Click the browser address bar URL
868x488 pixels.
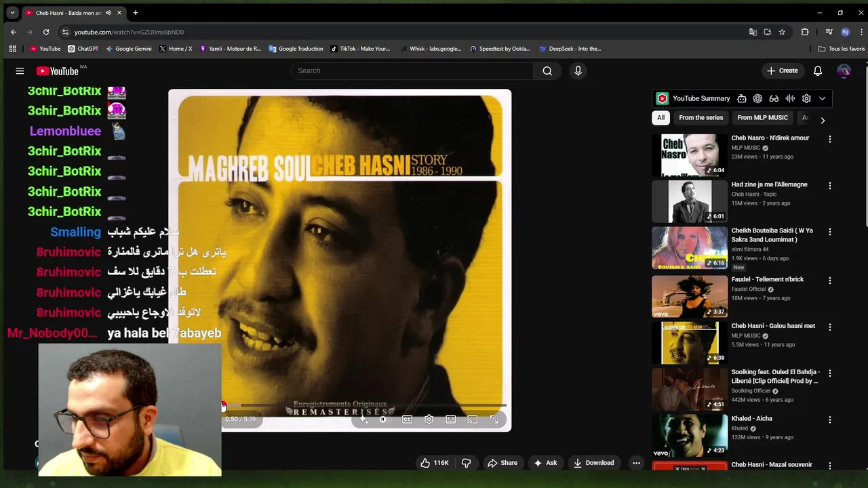(129, 32)
